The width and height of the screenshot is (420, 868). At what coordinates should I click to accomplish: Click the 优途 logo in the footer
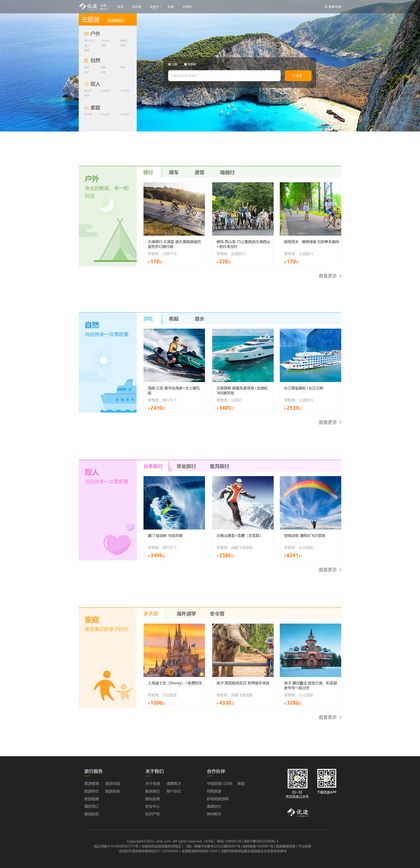click(298, 812)
